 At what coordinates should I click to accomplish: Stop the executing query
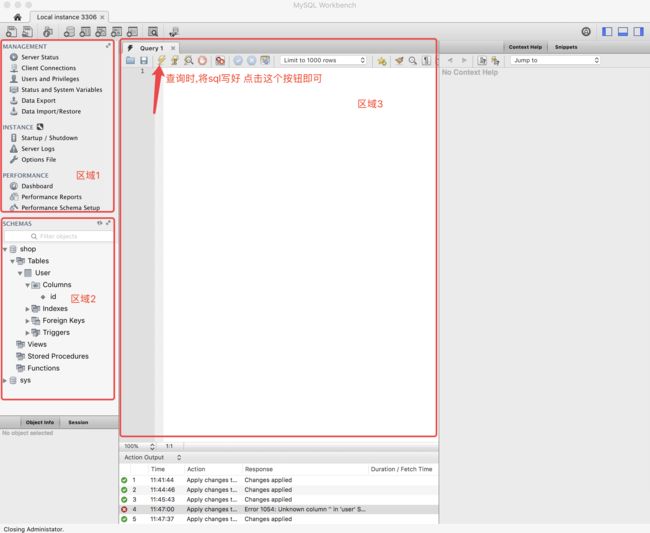[x=202, y=61]
